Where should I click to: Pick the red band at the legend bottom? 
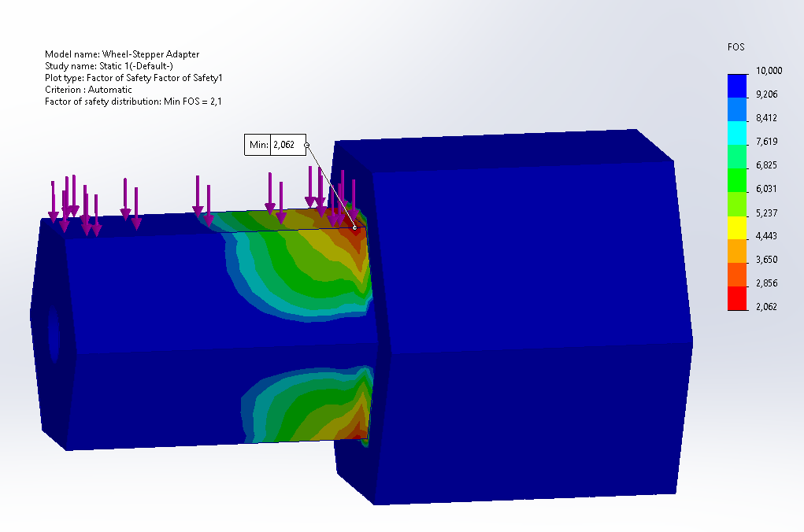pyautogui.click(x=737, y=298)
